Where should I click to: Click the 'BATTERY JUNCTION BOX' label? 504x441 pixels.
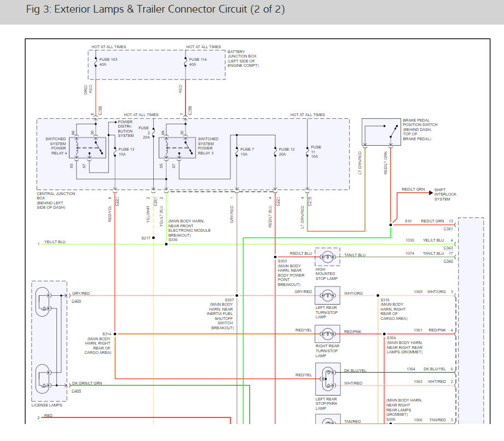pos(243,59)
